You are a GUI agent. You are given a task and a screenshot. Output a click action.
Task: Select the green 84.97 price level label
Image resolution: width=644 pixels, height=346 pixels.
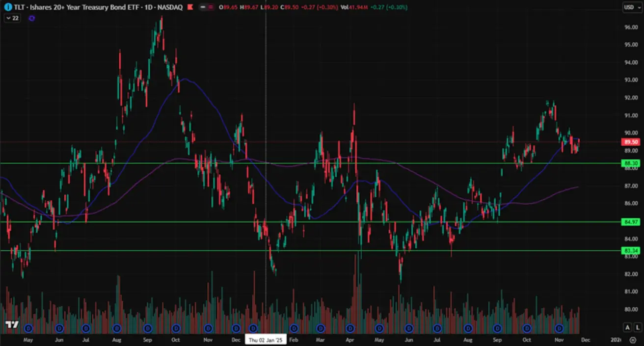point(630,222)
